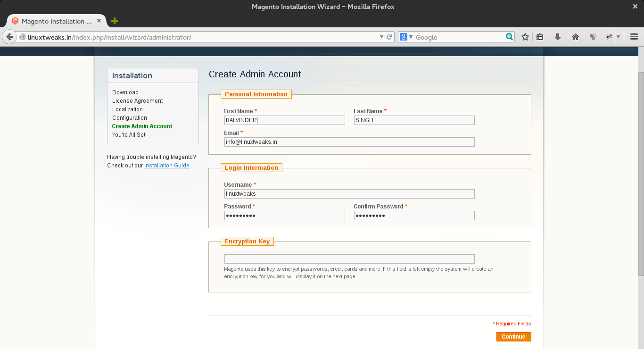Open the search engine selector dropdown

click(x=406, y=37)
